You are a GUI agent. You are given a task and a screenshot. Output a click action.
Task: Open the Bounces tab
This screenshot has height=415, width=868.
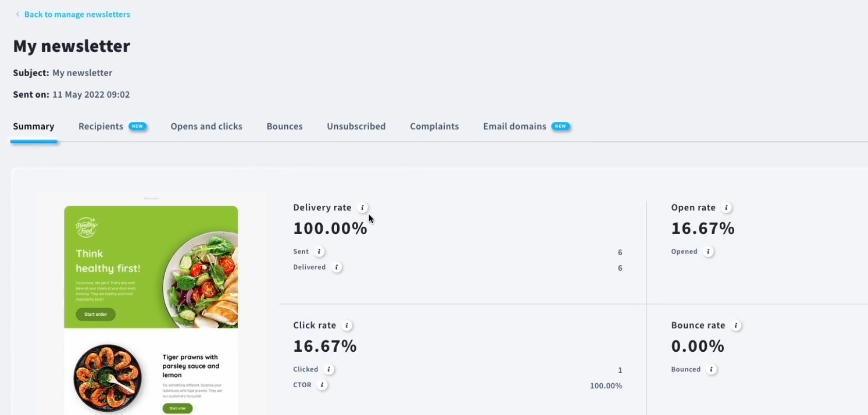click(x=285, y=127)
